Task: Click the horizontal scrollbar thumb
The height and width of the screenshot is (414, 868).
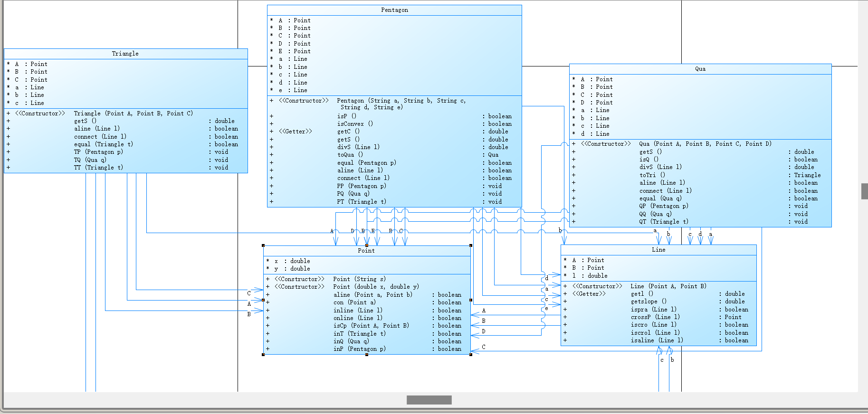Action: (429, 400)
